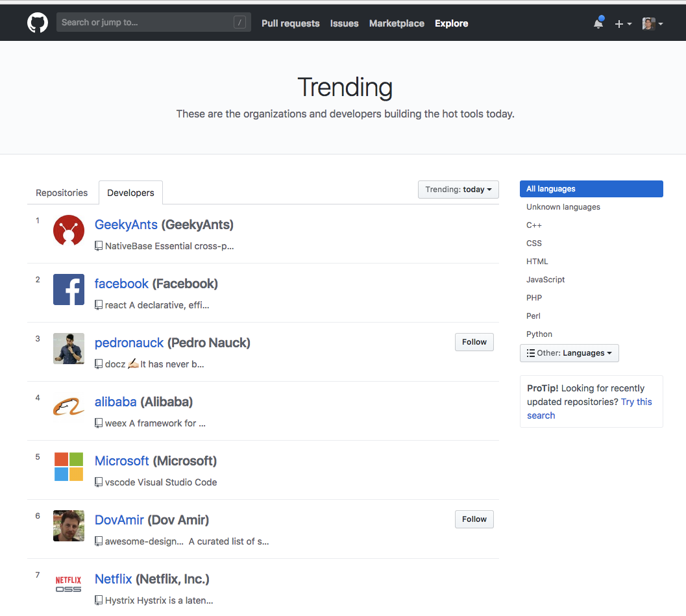This screenshot has height=616, width=686.
Task: Follow Dov Amir
Action: point(474,519)
